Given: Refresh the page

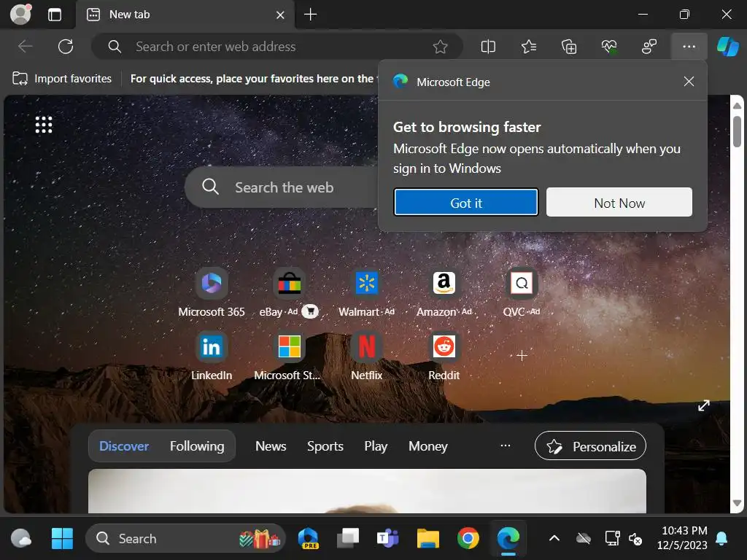Looking at the screenshot, I should (66, 47).
